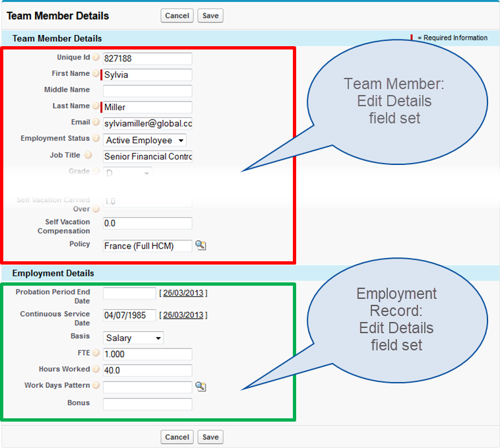The height and width of the screenshot is (448, 500).
Task: Click help icon next to Unique Id
Action: point(96,57)
